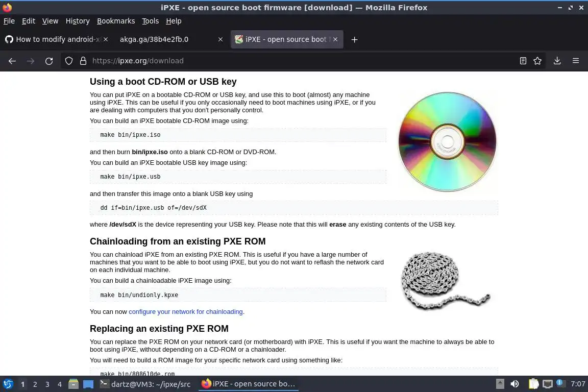Open the File menu

click(9, 21)
